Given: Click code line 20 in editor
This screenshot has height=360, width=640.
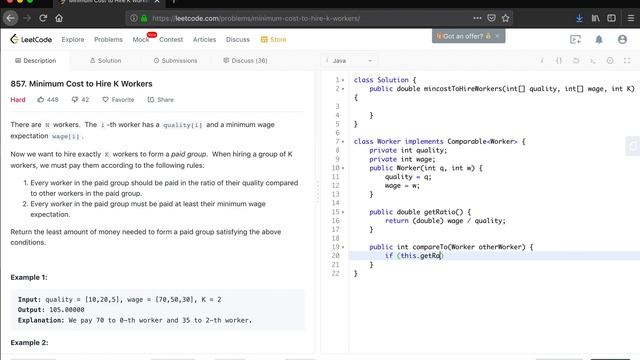Looking at the screenshot, I should click(494, 256).
